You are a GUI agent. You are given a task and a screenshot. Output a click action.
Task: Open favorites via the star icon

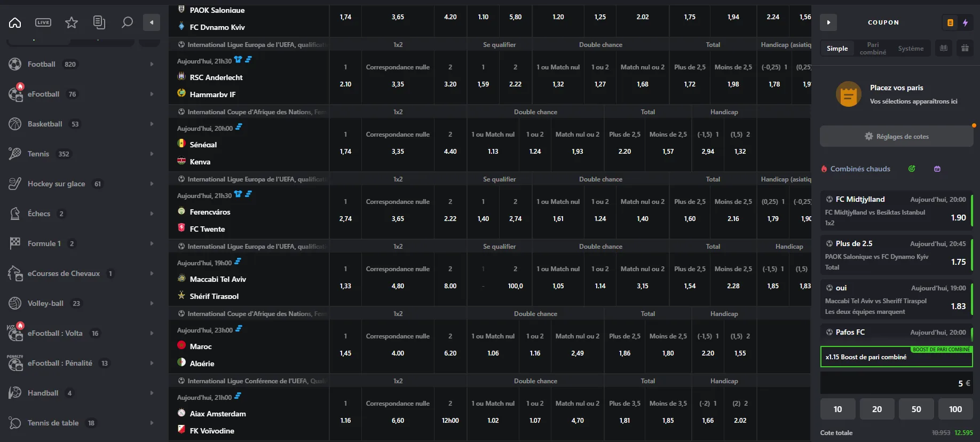(72, 22)
